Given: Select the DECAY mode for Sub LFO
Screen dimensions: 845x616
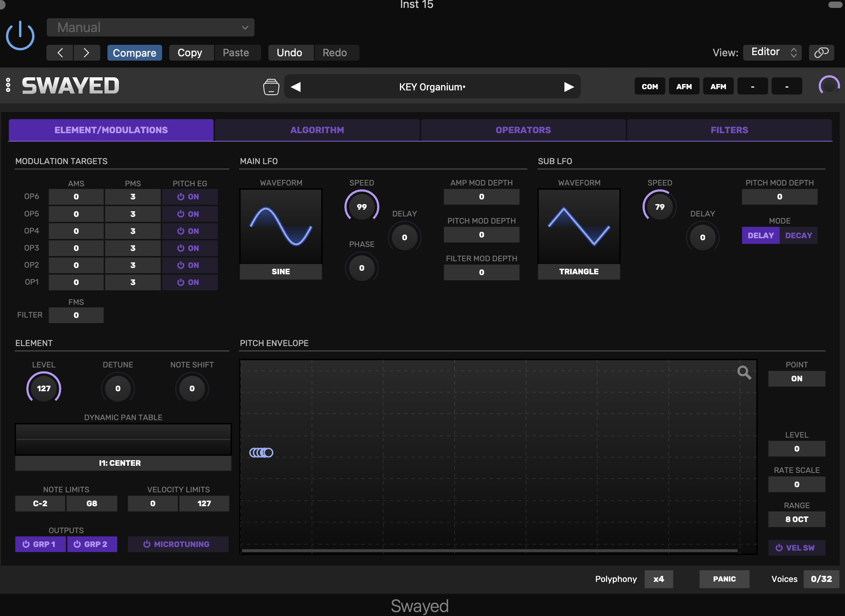Looking at the screenshot, I should pos(798,235).
